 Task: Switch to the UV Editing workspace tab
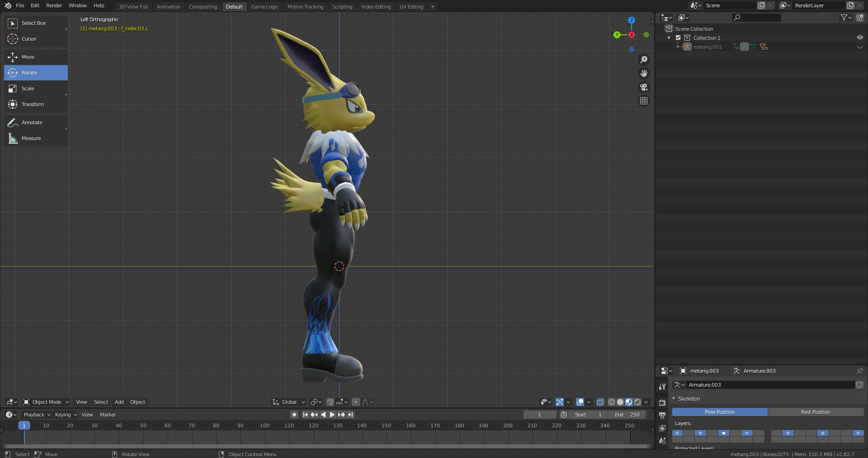pyautogui.click(x=411, y=7)
